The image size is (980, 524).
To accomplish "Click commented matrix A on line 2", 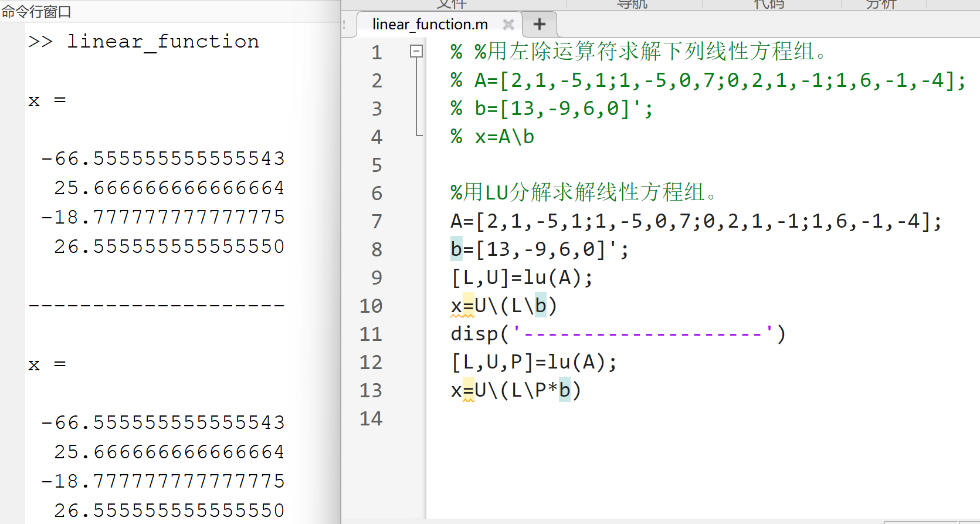I will [708, 80].
